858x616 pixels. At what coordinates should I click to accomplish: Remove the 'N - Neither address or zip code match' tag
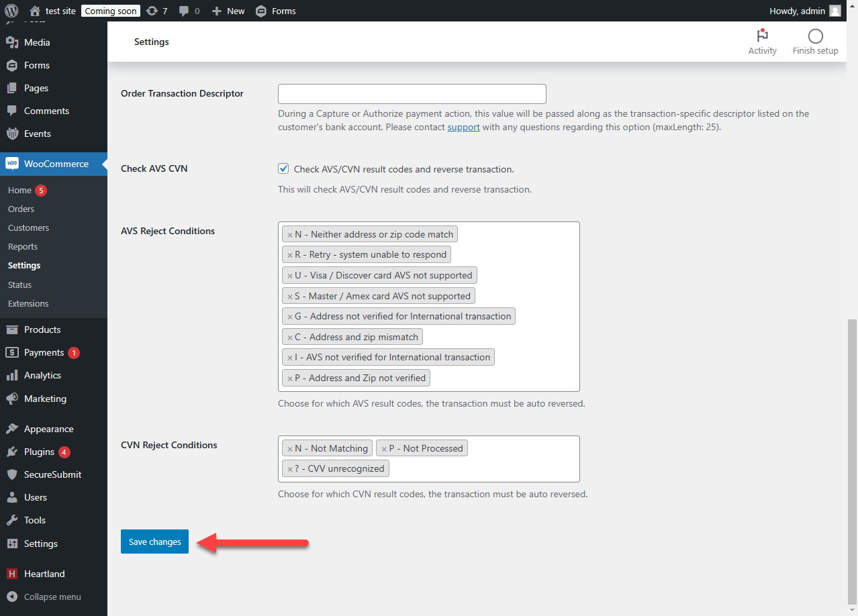[x=289, y=235]
